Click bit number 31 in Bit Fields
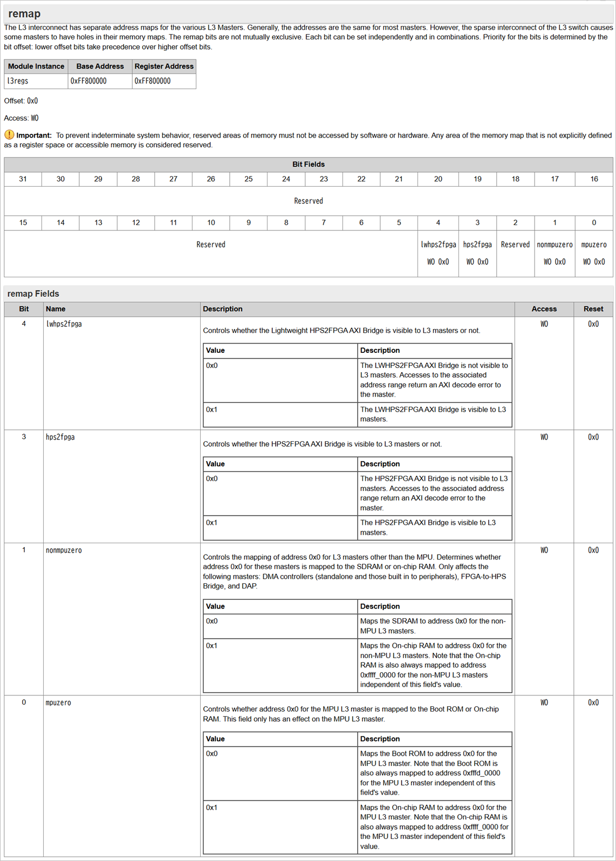This screenshot has height=861, width=616. 23,179
